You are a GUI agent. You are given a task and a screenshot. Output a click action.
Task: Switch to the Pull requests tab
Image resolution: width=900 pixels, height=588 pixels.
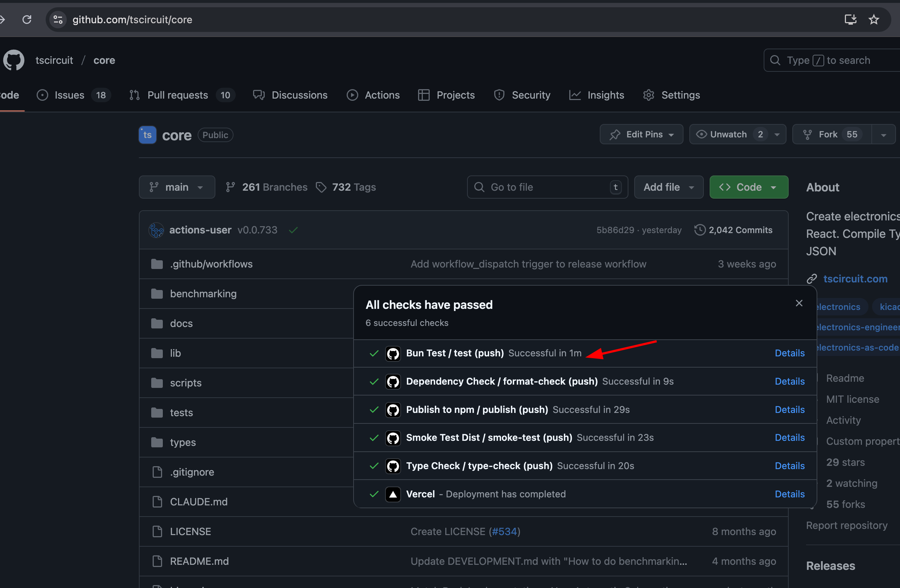(177, 95)
